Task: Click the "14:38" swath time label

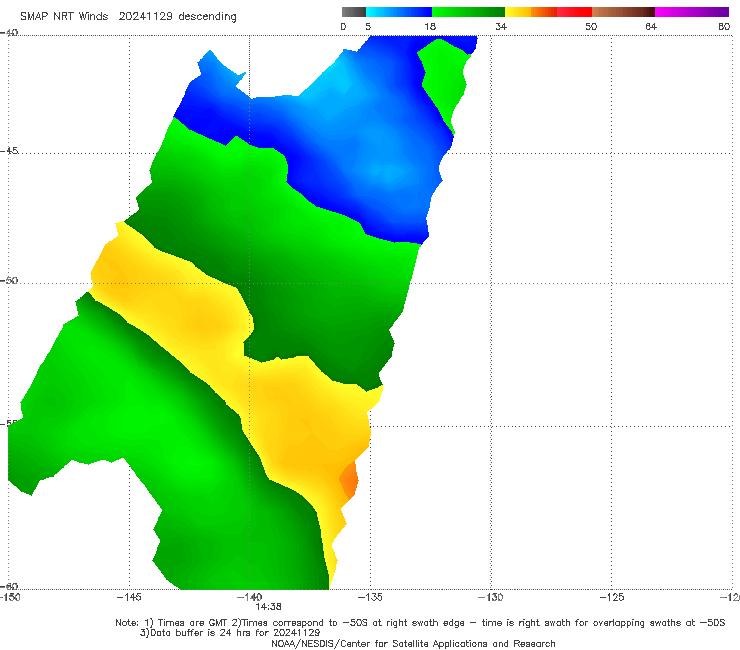Action: 268,607
